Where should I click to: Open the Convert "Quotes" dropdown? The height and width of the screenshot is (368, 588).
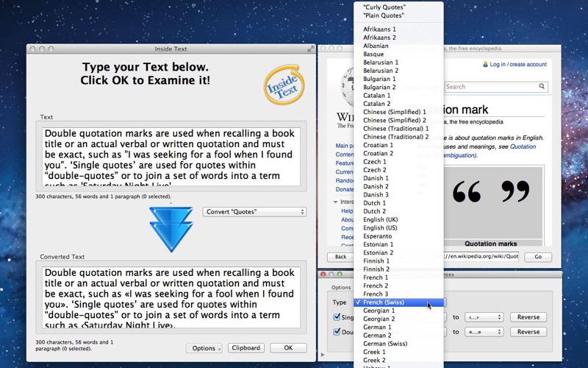(x=254, y=212)
